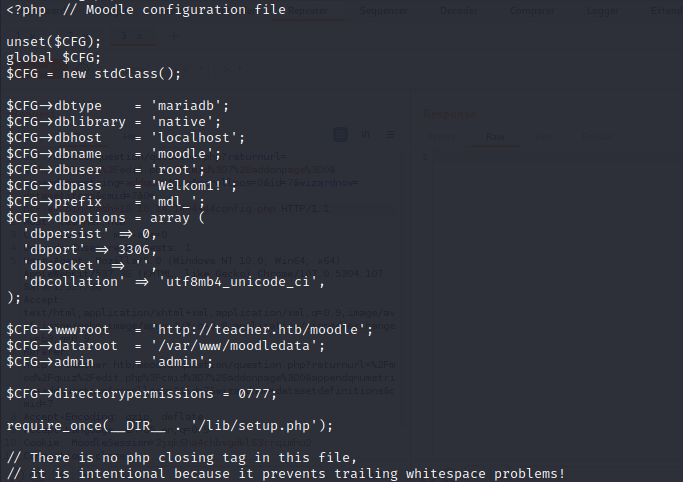Open the hamburger menu in the request panel

click(389, 133)
